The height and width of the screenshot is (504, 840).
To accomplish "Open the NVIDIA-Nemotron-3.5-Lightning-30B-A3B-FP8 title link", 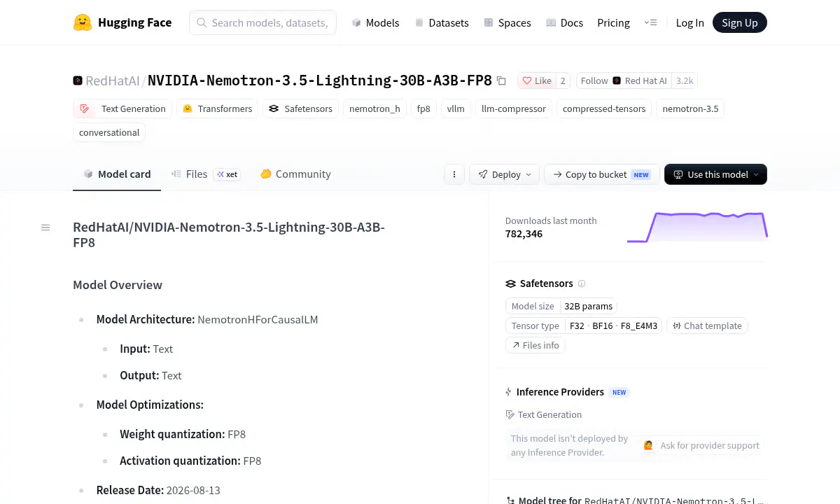I will click(x=320, y=80).
